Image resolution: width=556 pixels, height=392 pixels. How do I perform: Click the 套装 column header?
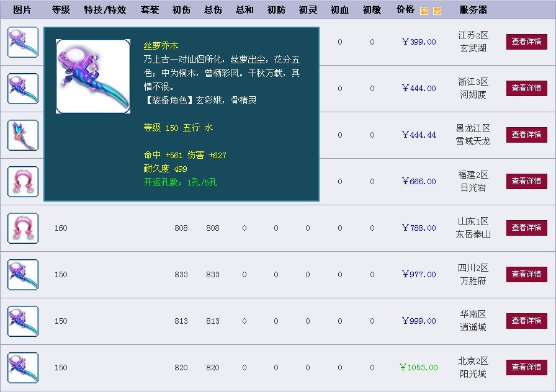pos(150,10)
